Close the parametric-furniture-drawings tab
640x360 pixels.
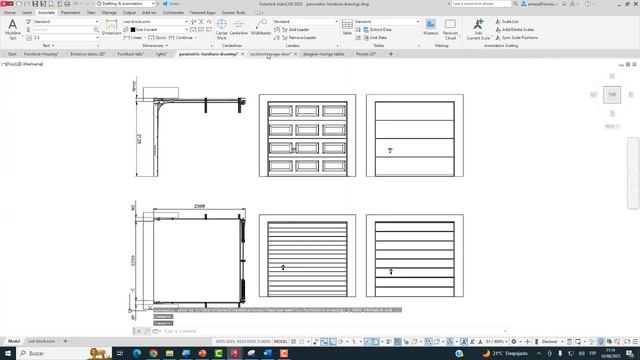coord(242,54)
